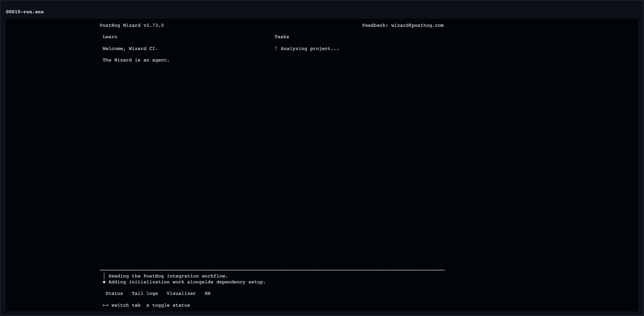
Task: Click the 00015-run.ans file title
Action: click(25, 12)
